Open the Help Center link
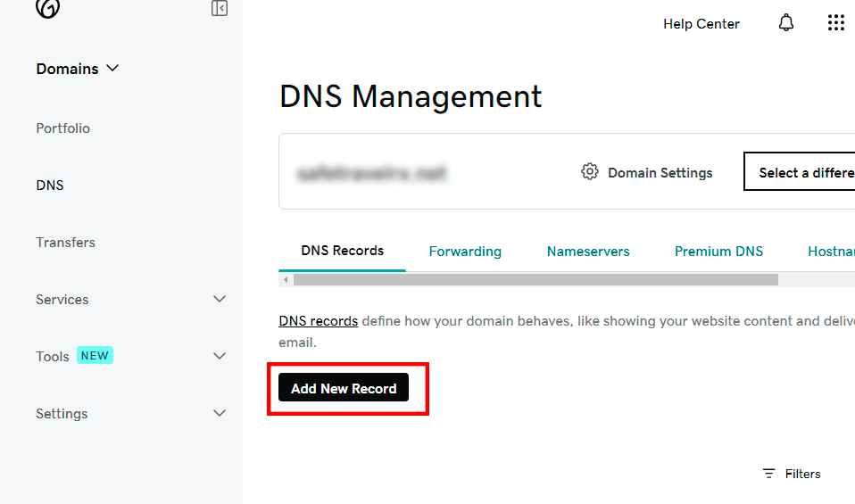Screen dimensions: 855x504 pos(701,24)
